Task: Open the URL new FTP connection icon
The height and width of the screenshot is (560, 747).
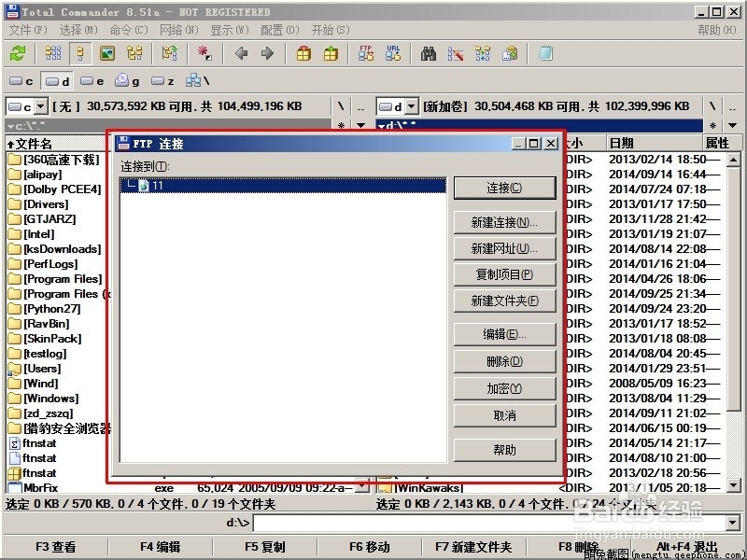Action: [393, 53]
